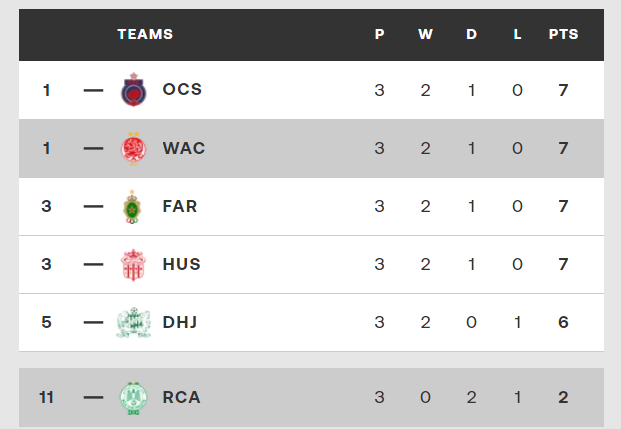Click the DHJ green club logo
This screenshot has height=429, width=621.
coord(133,322)
